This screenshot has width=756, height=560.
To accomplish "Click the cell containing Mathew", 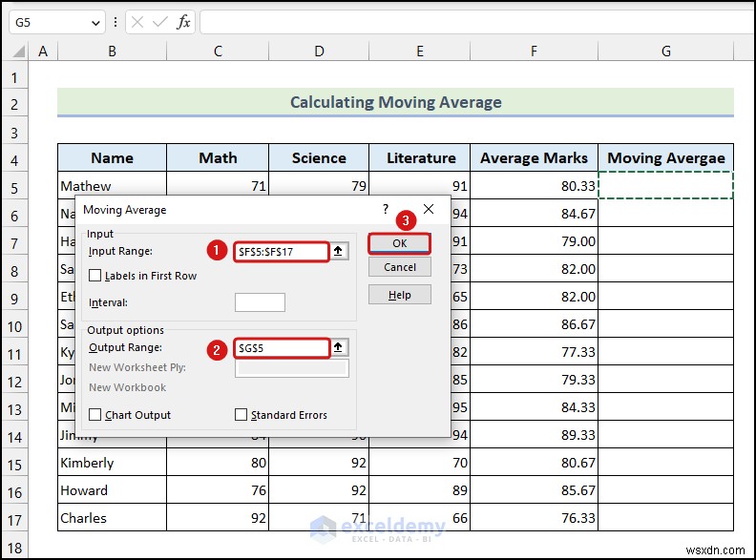I will (112, 185).
